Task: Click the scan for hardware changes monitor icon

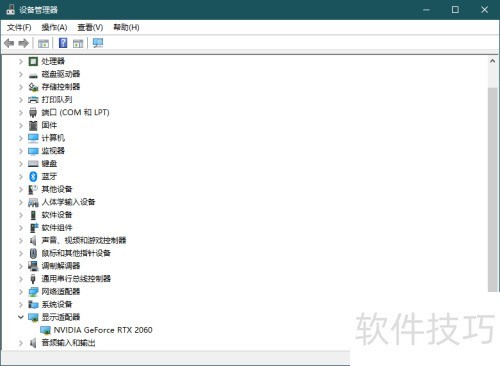Action: [x=98, y=43]
